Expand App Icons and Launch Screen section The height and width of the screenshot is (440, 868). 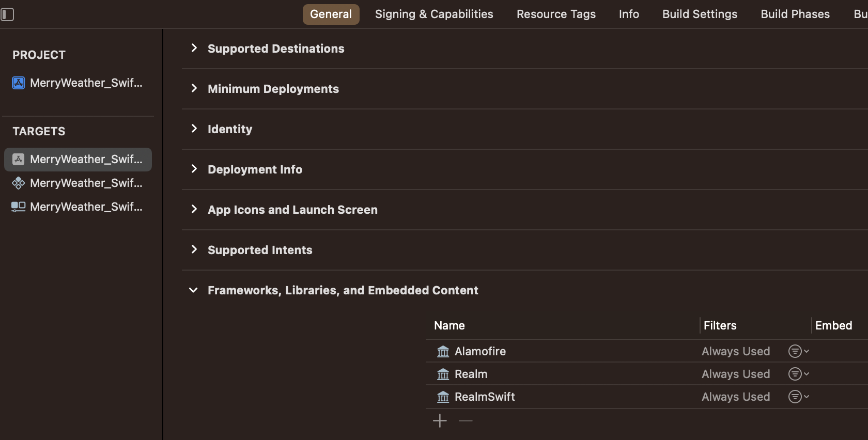[x=194, y=209]
